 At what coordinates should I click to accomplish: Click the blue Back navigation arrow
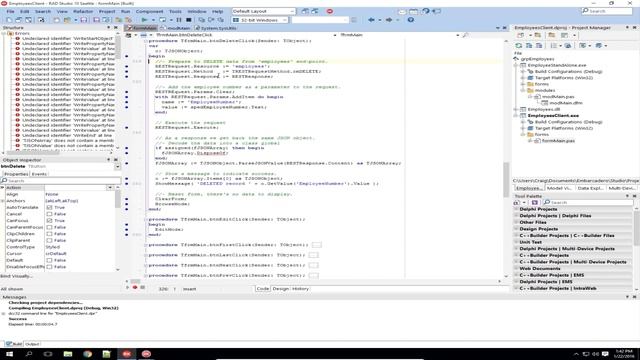371,20
